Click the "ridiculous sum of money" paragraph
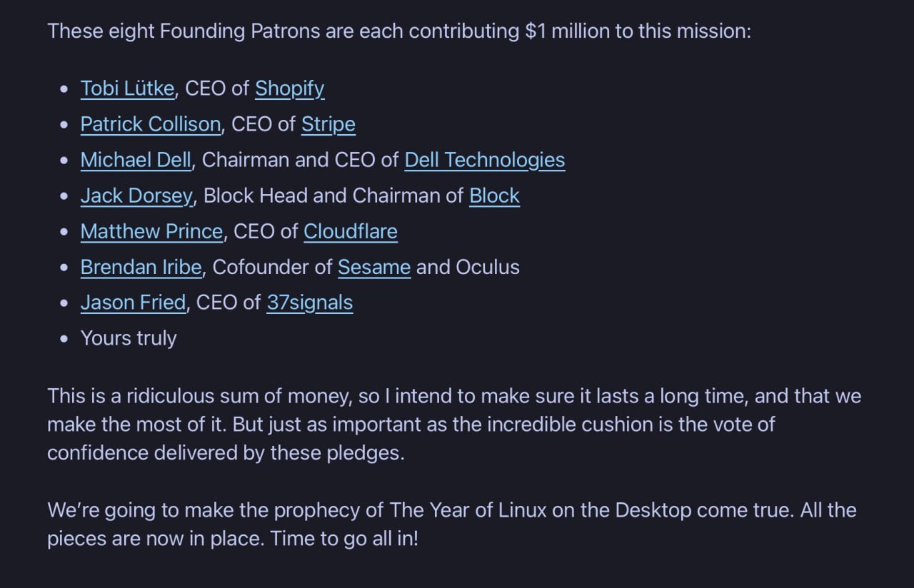This screenshot has height=588, width=914. 454,424
